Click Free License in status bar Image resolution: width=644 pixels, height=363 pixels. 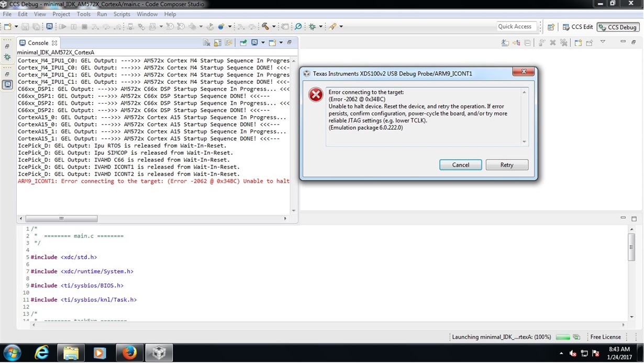pos(605,337)
